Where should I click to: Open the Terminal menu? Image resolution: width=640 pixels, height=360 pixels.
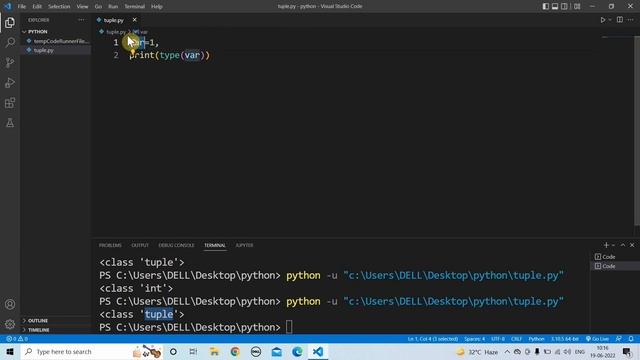tap(135, 6)
